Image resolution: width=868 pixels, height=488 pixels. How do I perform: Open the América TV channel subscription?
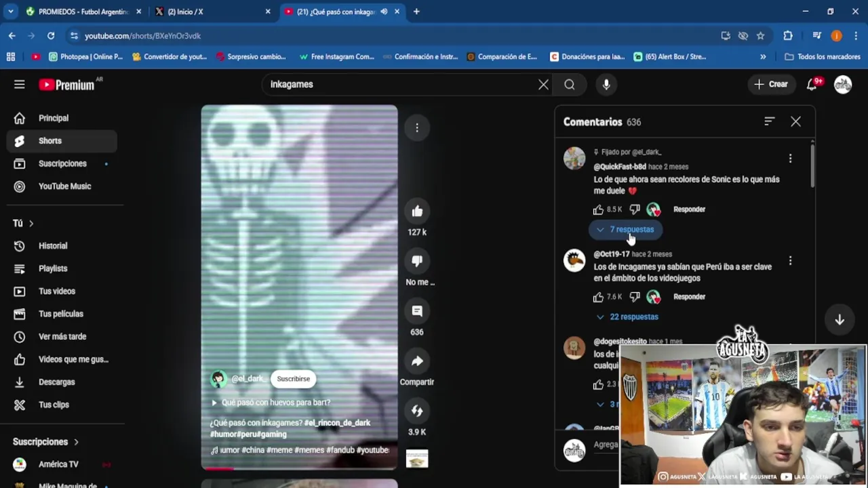[x=62, y=464]
